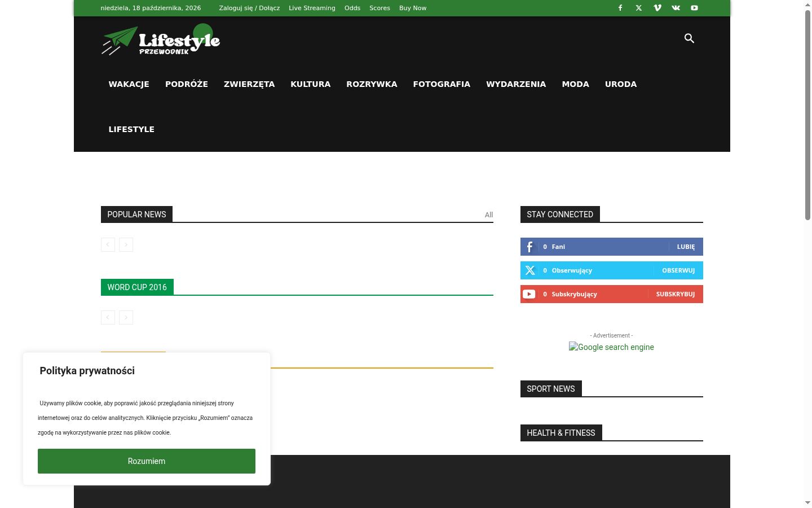Image resolution: width=812 pixels, height=508 pixels.
Task: Click Zaloguj się / Dołącz link
Action: click(x=249, y=8)
